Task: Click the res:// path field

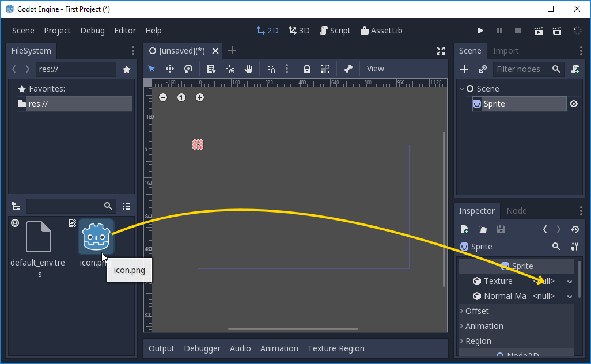Action: (x=76, y=69)
